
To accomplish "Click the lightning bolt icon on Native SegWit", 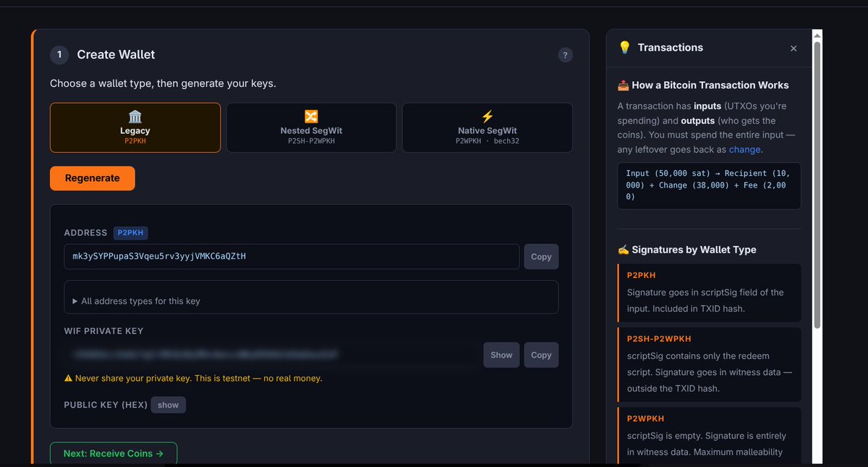I will (x=487, y=117).
